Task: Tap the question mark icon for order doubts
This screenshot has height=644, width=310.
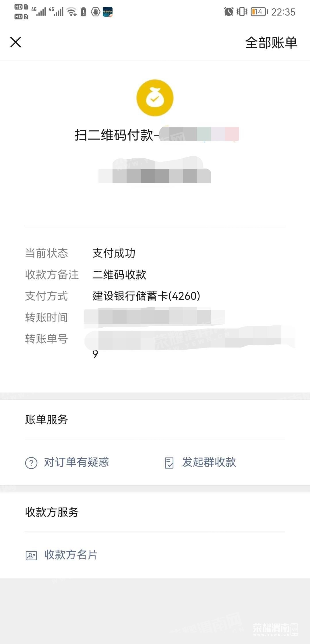Action: tap(31, 463)
